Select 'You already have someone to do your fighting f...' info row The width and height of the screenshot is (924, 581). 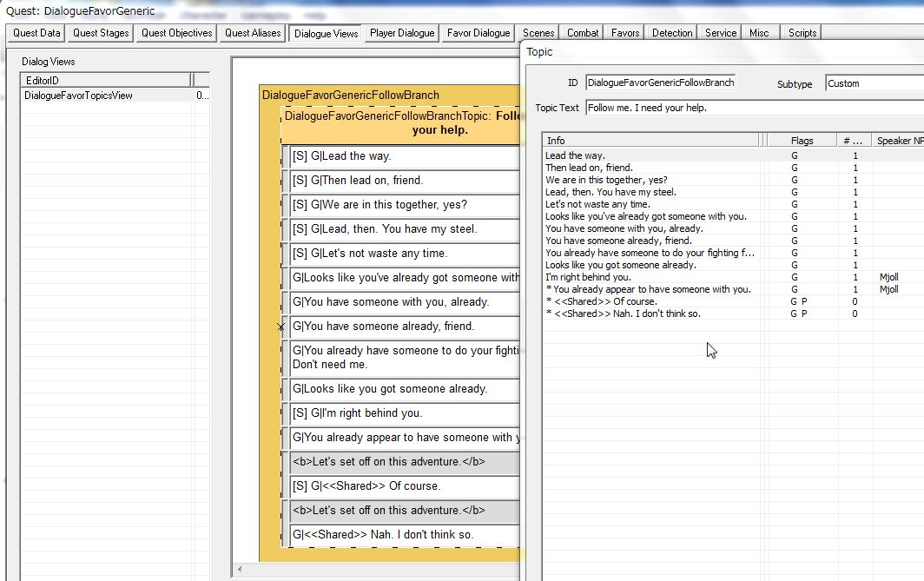pos(733,253)
